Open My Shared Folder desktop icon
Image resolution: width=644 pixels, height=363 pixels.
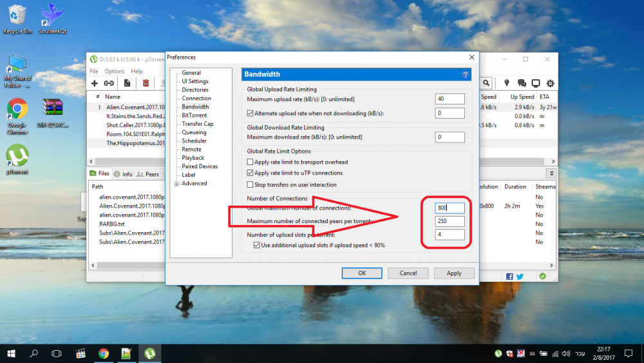(17, 71)
